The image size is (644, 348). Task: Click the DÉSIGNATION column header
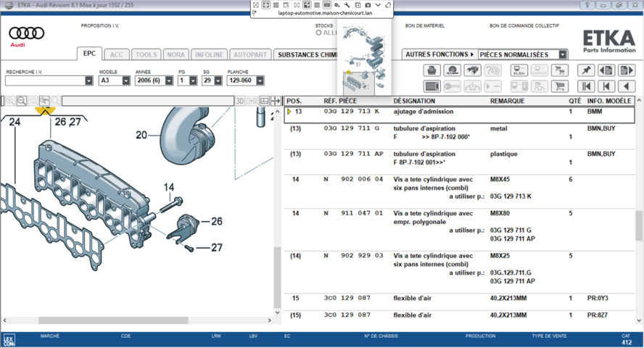[414, 101]
